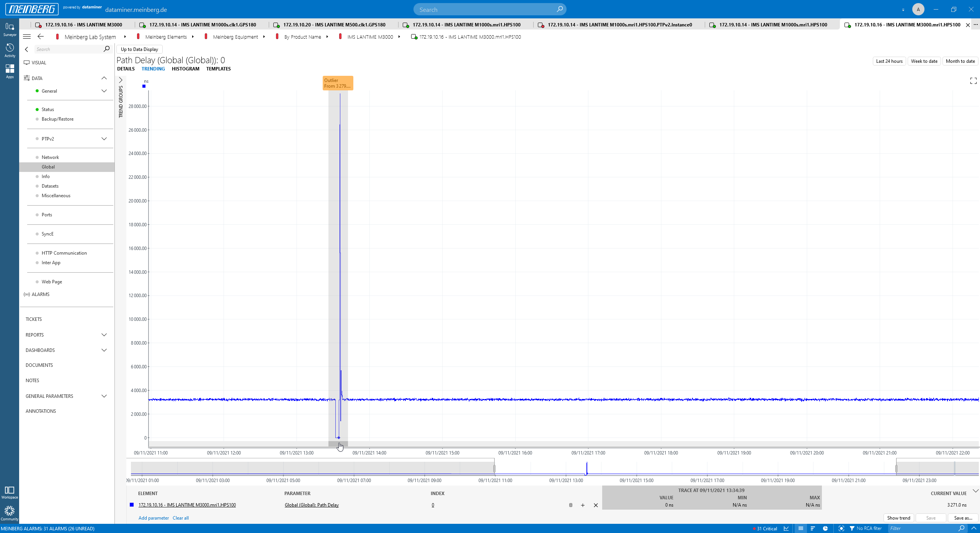
Task: Select the TRENDING tab
Action: (153, 69)
